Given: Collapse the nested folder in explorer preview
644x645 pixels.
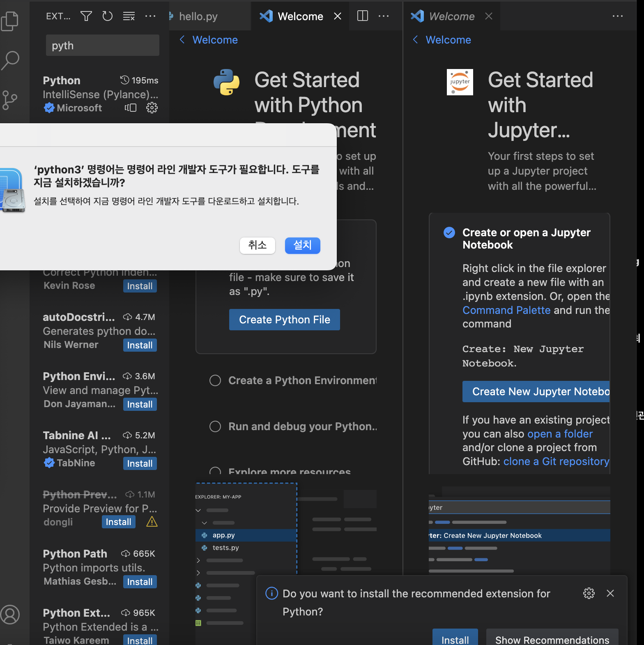Looking at the screenshot, I should [204, 523].
